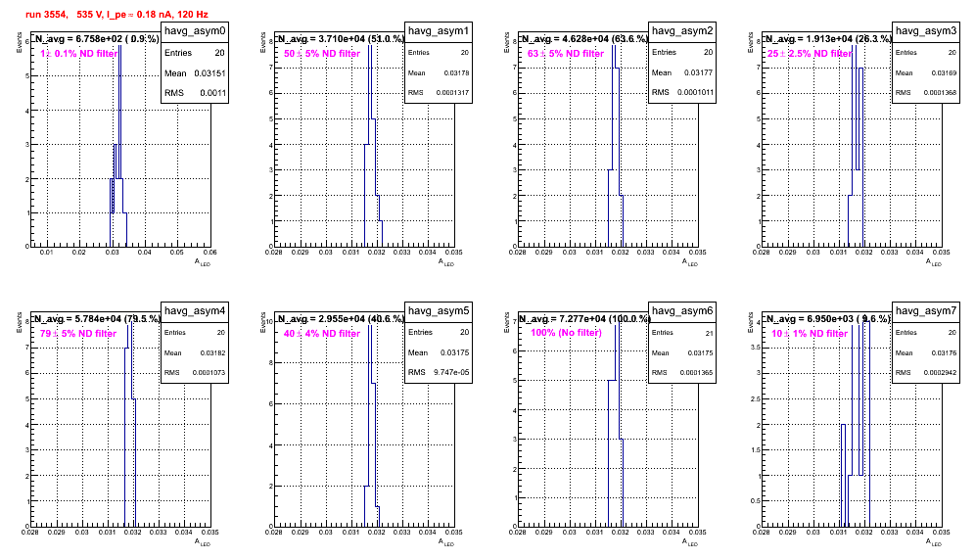975x560 pixels.
Task: Click the red run 3554 header text
Action: (116, 15)
